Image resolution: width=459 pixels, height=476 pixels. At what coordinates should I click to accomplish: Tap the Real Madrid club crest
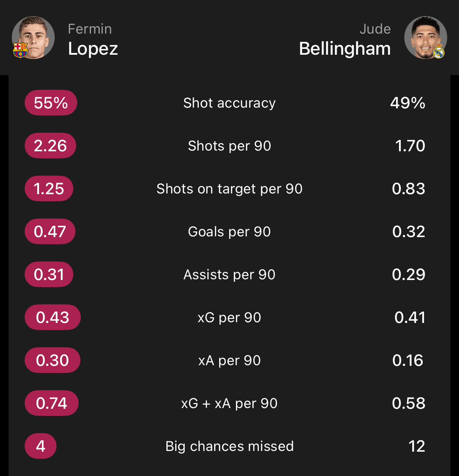[x=439, y=51]
